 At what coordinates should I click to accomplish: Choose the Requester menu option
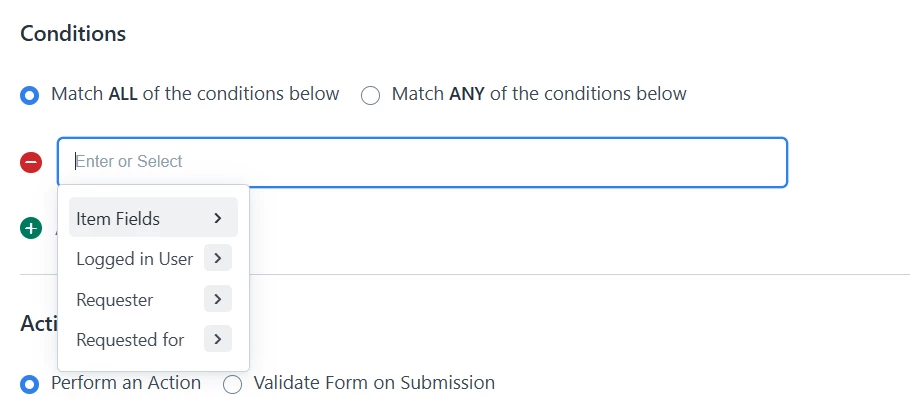click(x=114, y=299)
